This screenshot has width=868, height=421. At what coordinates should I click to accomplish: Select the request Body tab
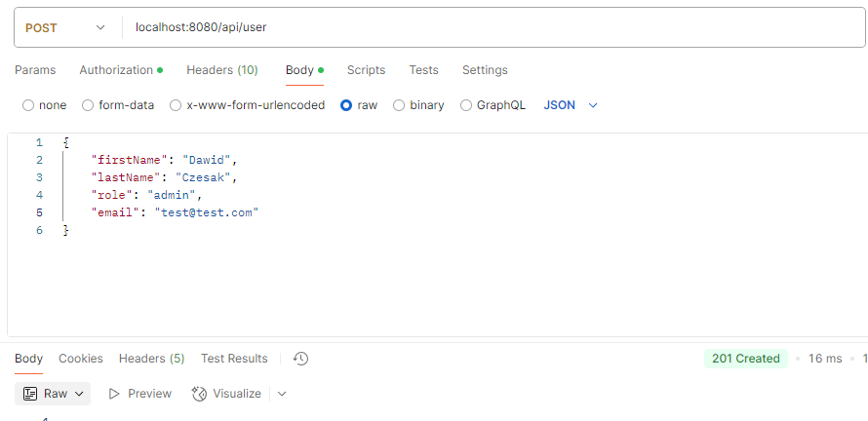(x=304, y=70)
